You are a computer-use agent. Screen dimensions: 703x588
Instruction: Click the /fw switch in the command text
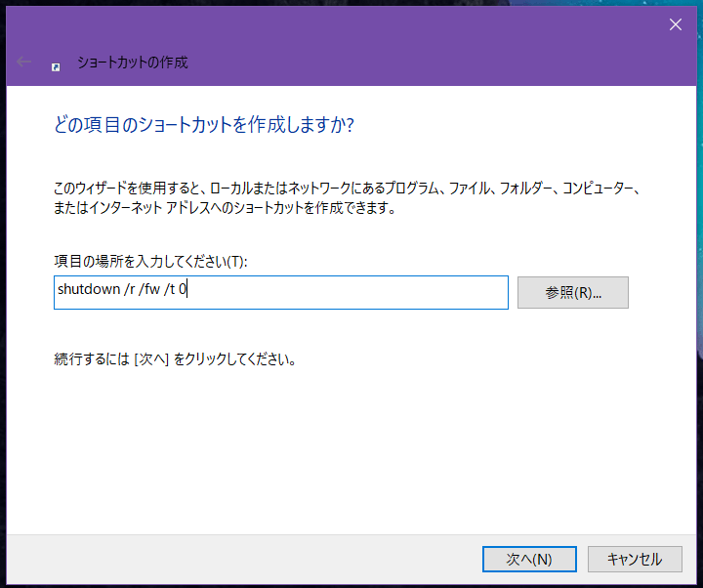coord(149,289)
